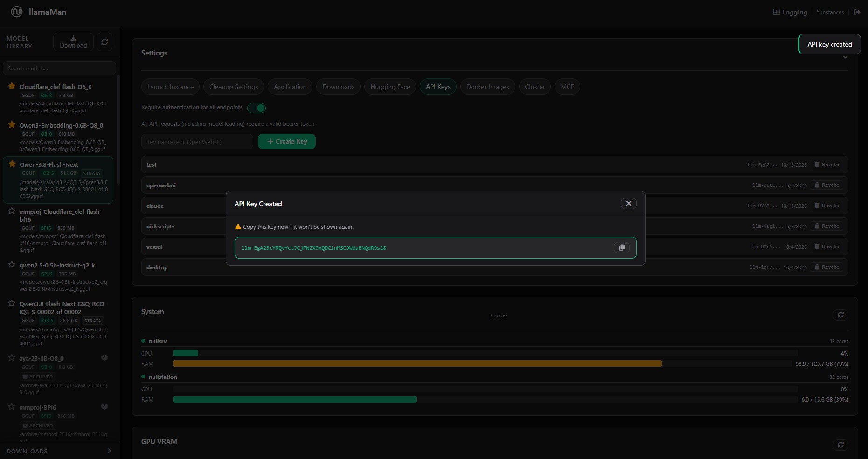Copy the newly created API key
This screenshot has width=868, height=459.
[x=621, y=247]
